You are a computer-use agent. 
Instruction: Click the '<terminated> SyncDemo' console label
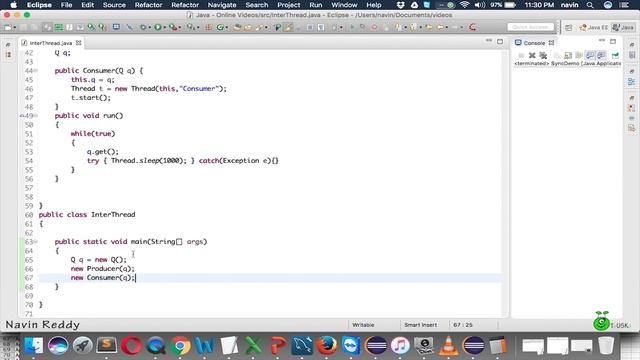[x=567, y=64]
